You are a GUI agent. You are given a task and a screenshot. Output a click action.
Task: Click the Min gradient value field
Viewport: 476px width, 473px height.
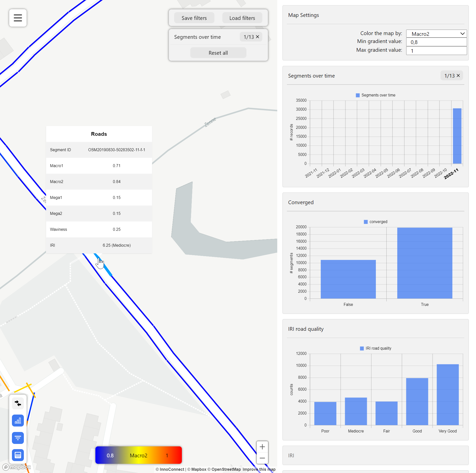(x=436, y=42)
